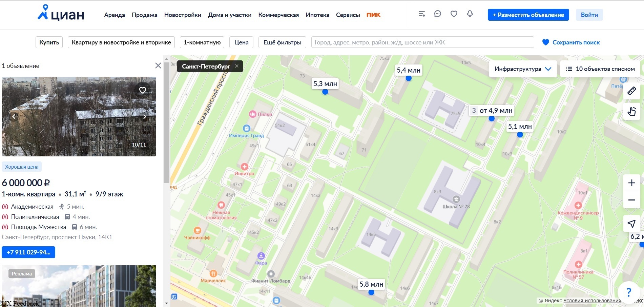Image resolution: width=644 pixels, height=307 pixels.
Task: Add listing photo to favorites heart
Action: [x=143, y=90]
